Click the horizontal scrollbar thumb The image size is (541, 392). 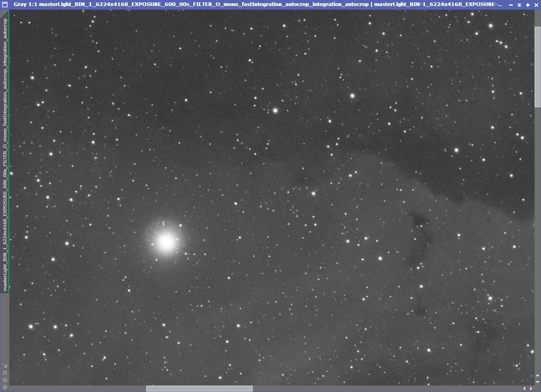coord(199,388)
